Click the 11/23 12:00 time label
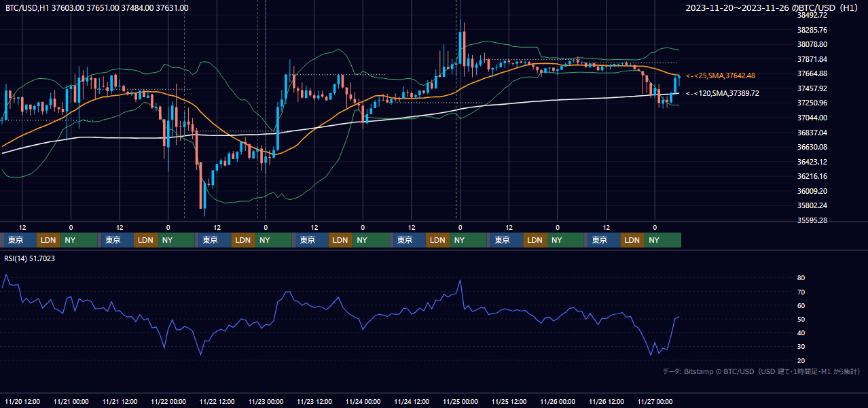Image resolution: width=868 pixels, height=408 pixels. [x=314, y=401]
